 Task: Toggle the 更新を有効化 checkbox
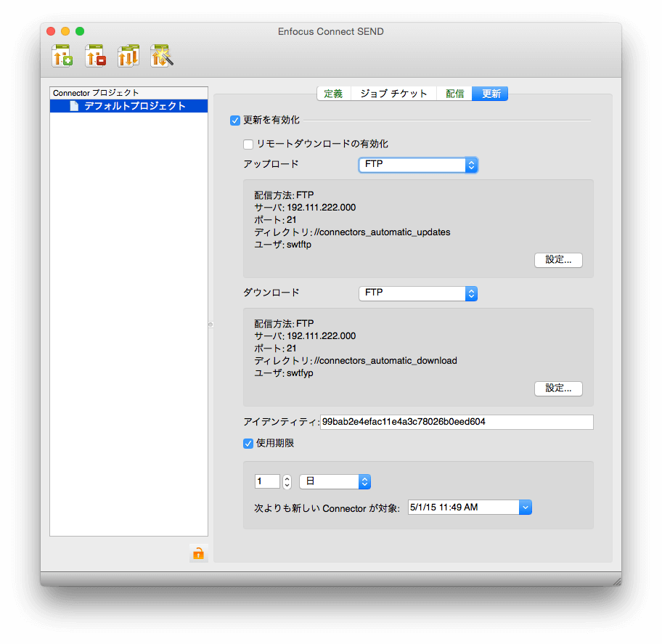tap(235, 121)
